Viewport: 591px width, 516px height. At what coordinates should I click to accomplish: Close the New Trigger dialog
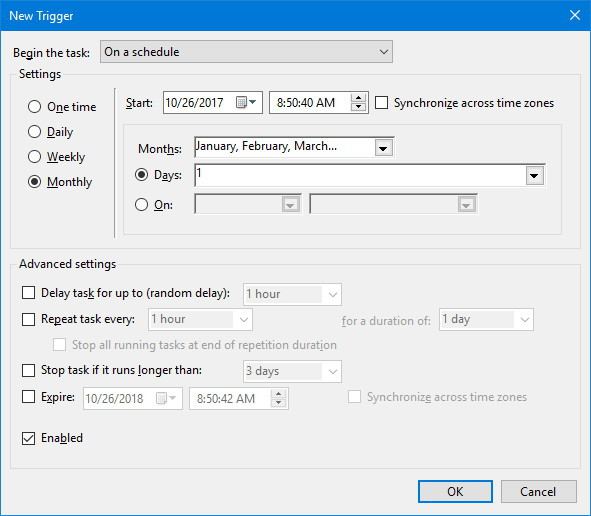pyautogui.click(x=575, y=15)
